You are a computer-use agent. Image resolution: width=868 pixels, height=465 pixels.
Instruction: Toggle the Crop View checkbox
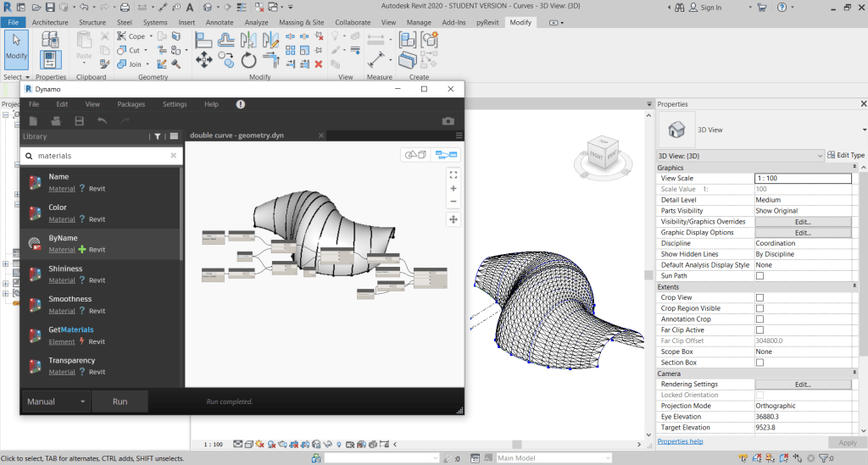[x=759, y=298]
